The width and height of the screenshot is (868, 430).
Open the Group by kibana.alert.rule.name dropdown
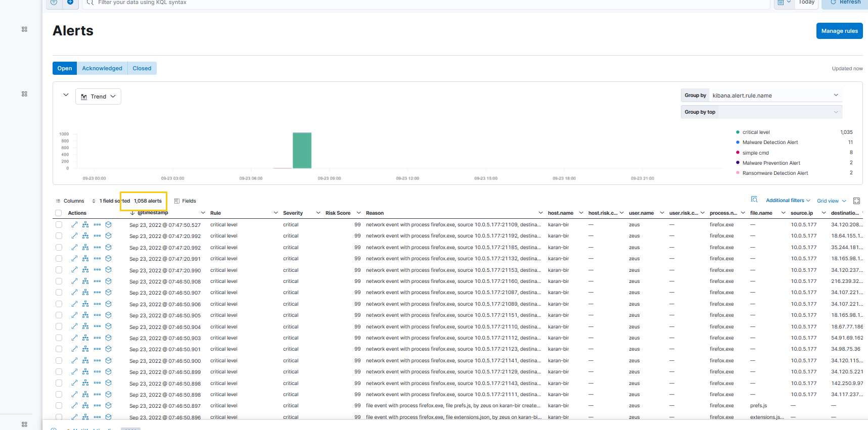click(775, 95)
